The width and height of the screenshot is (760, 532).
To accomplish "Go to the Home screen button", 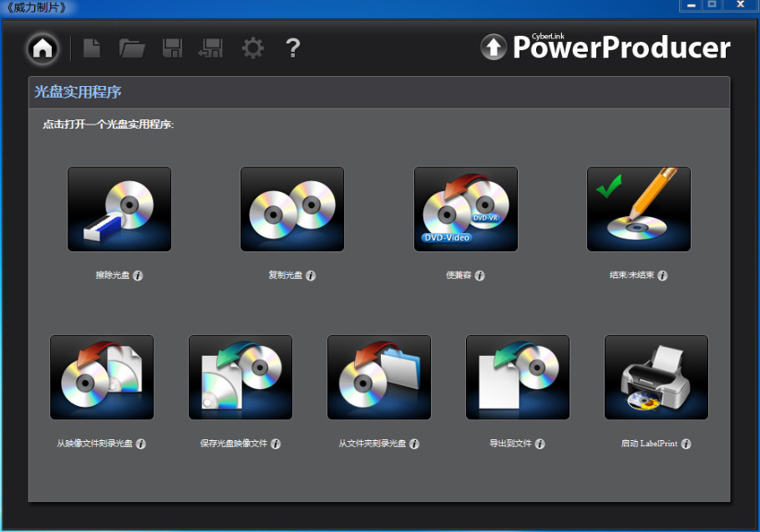I will (43, 48).
